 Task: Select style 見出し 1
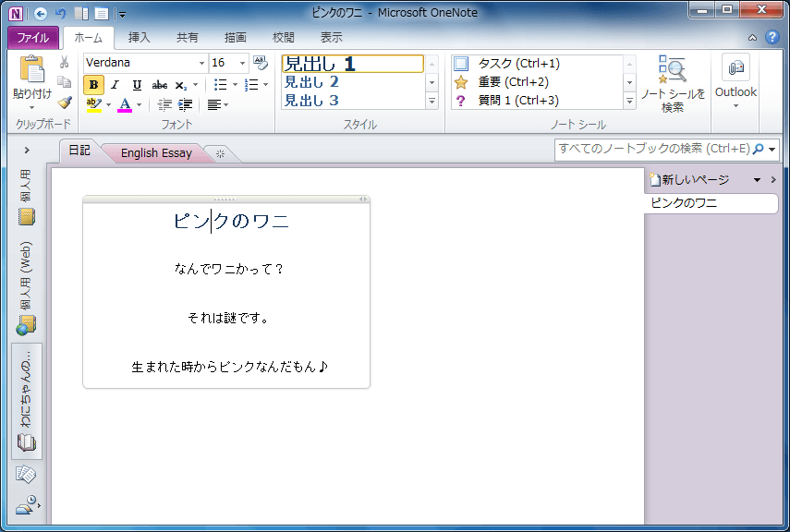[x=353, y=64]
